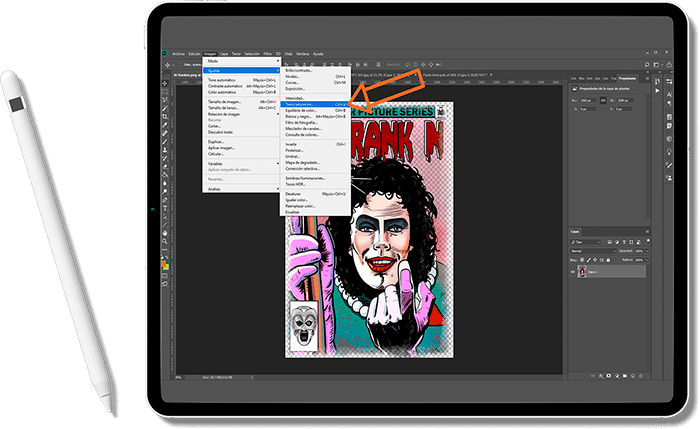Toggle lock image pixels brush icon
Image resolution: width=700 pixels, height=429 pixels.
tap(589, 260)
